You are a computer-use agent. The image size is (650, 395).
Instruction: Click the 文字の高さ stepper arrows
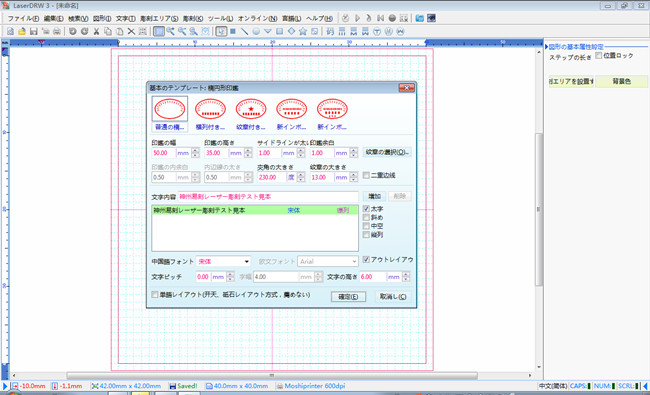click(x=406, y=277)
